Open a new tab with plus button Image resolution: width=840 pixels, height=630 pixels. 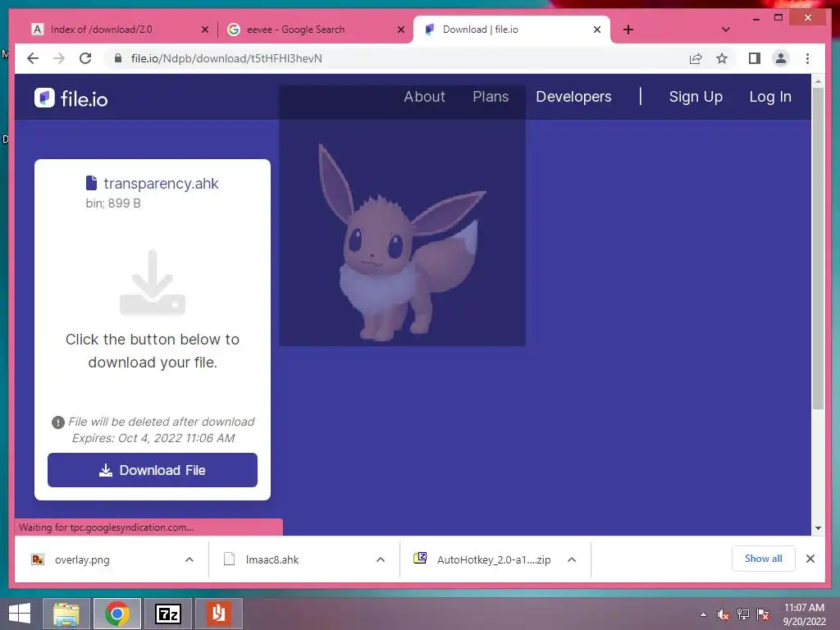pyautogui.click(x=628, y=30)
